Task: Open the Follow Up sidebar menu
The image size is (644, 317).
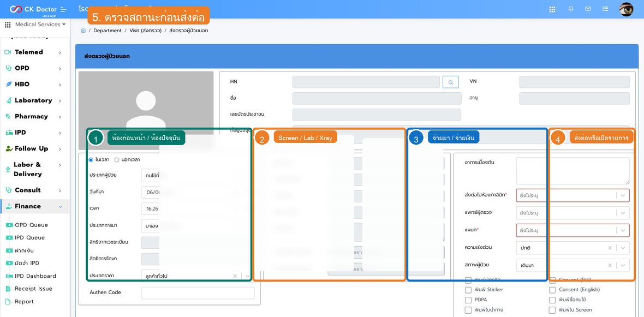Action: point(35,148)
